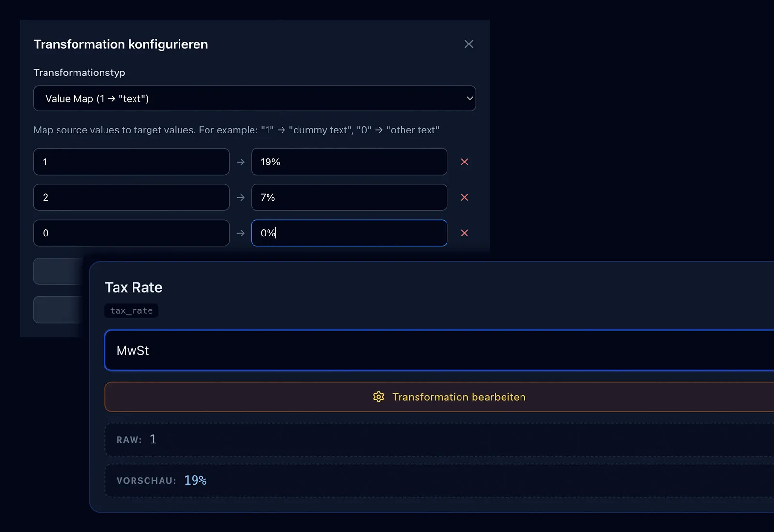Click the arrow between 0 and 0%
The width and height of the screenshot is (774, 532).
tap(240, 233)
